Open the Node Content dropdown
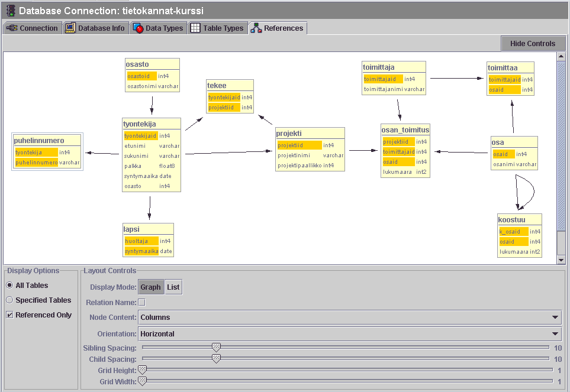The height and width of the screenshot is (392, 570). (x=350, y=318)
